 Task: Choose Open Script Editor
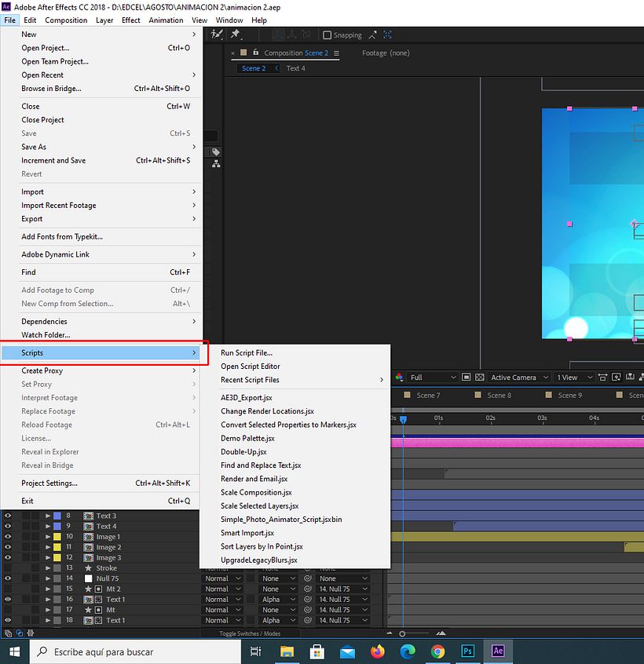coord(251,367)
